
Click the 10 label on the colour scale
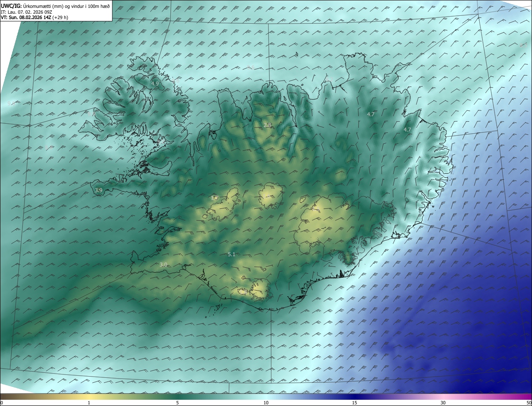pyautogui.click(x=266, y=403)
